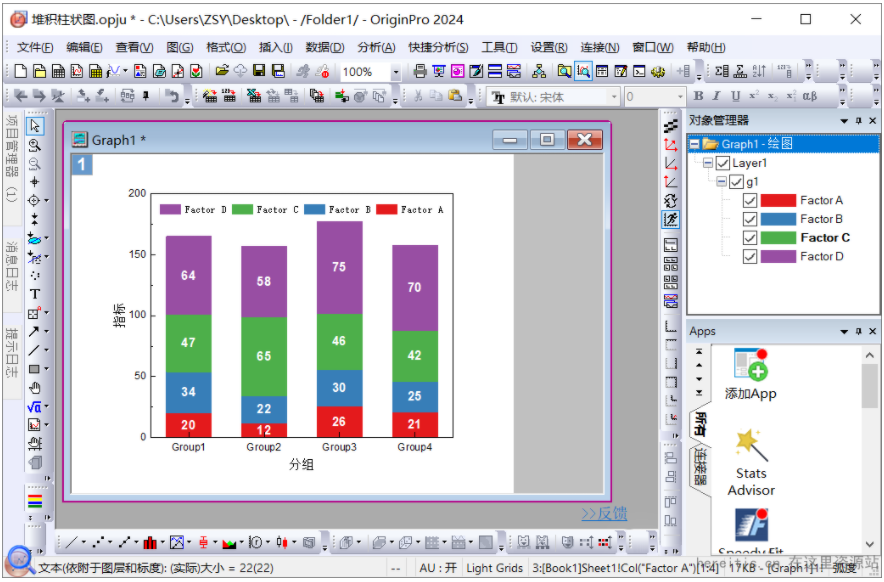The width and height of the screenshot is (884, 582).
Task: Click the Group3 tick label
Action: (x=339, y=447)
